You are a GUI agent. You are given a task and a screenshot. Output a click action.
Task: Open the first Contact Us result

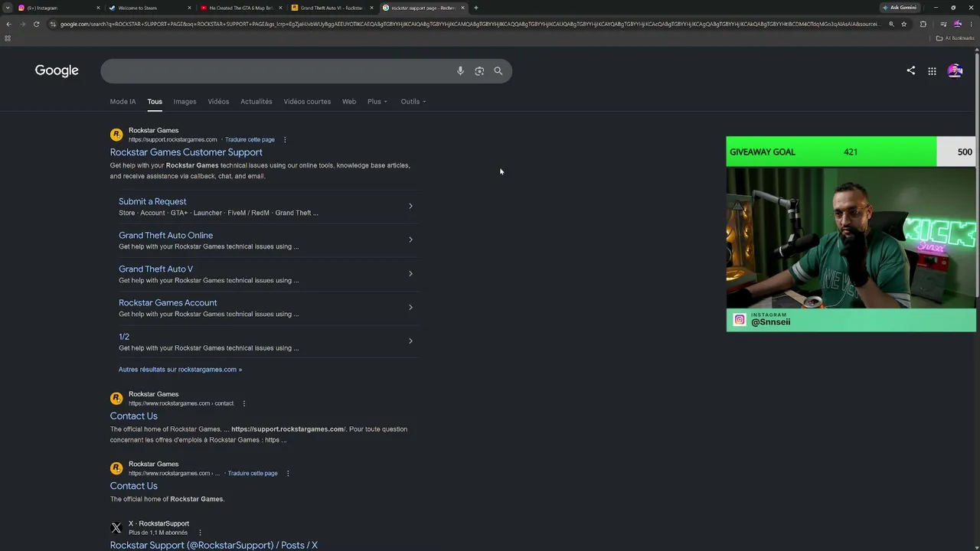click(x=134, y=416)
